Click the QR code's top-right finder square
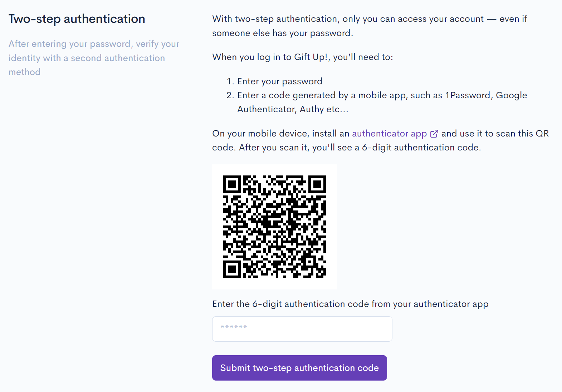The height and width of the screenshot is (392, 562). (317, 184)
